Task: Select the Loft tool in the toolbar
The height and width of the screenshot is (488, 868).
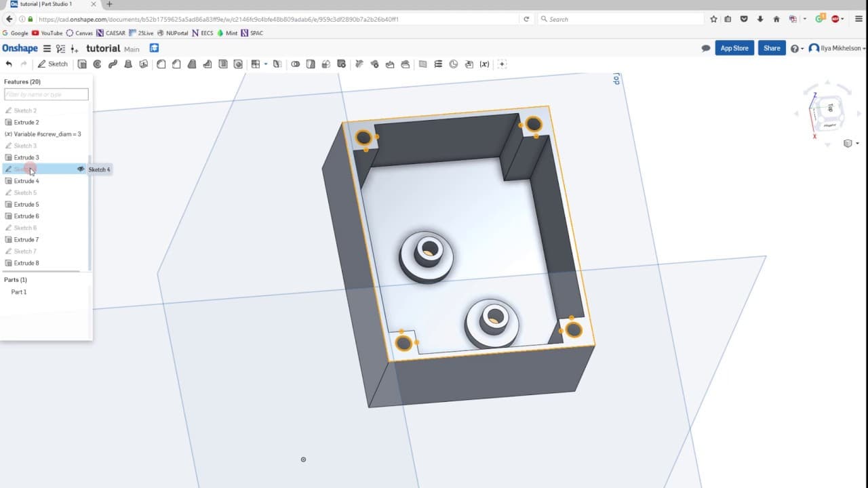Action: (128, 64)
